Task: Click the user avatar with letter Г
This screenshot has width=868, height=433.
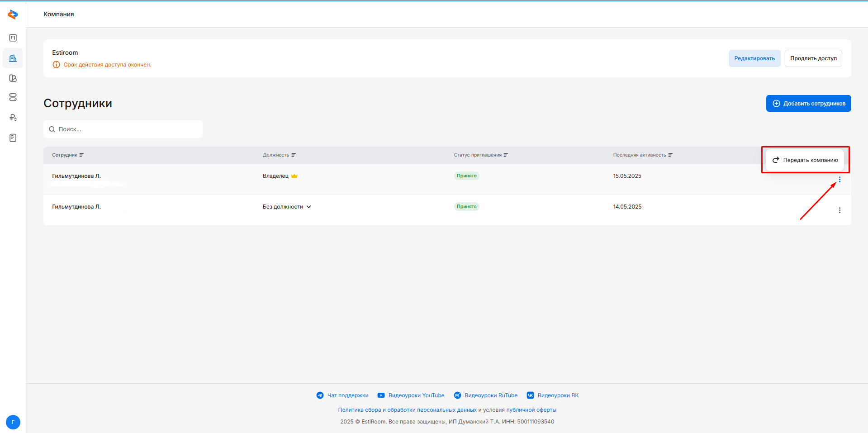Action: [x=13, y=422]
